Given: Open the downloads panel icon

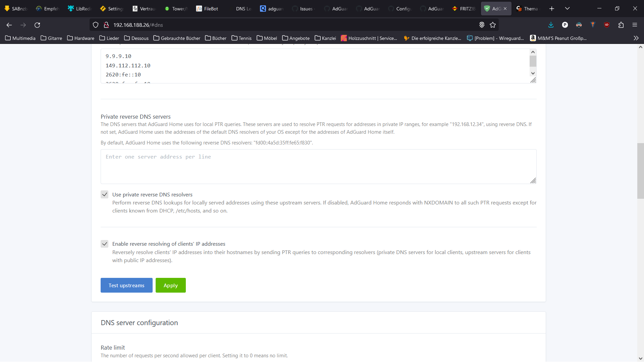Looking at the screenshot, I should click(551, 25).
